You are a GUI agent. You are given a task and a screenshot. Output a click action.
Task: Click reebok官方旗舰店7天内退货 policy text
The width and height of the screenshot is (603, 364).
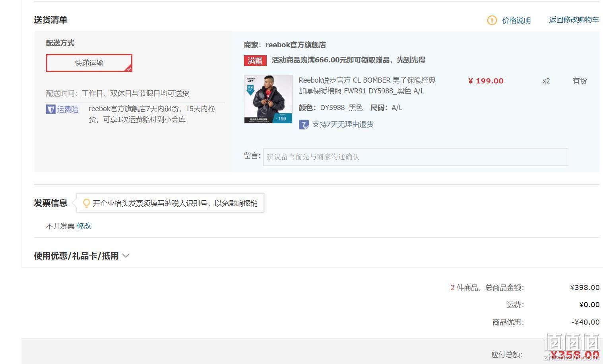click(x=152, y=114)
